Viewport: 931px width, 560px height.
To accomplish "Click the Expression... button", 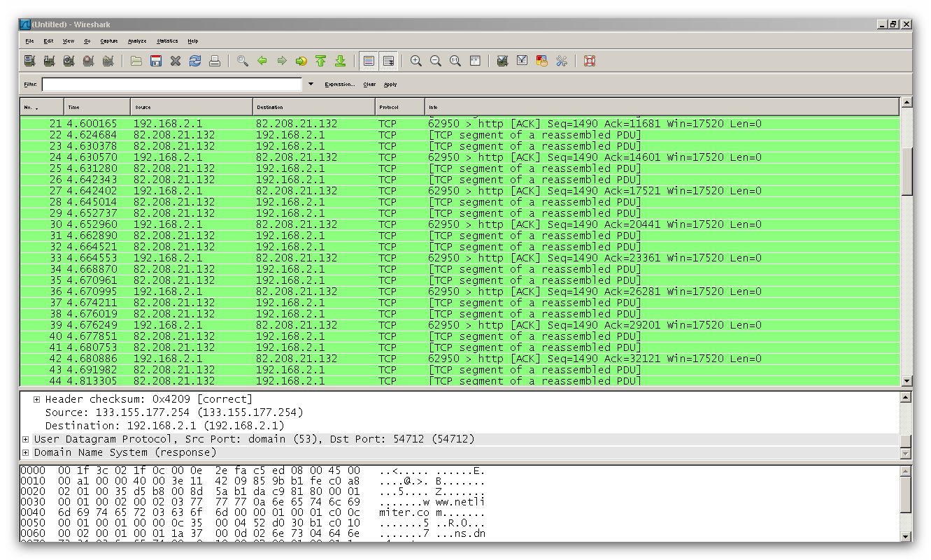I will pos(340,85).
